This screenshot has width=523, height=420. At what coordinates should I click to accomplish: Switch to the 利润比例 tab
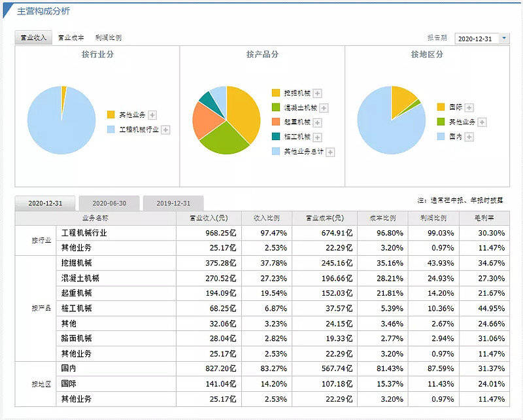[x=109, y=38]
